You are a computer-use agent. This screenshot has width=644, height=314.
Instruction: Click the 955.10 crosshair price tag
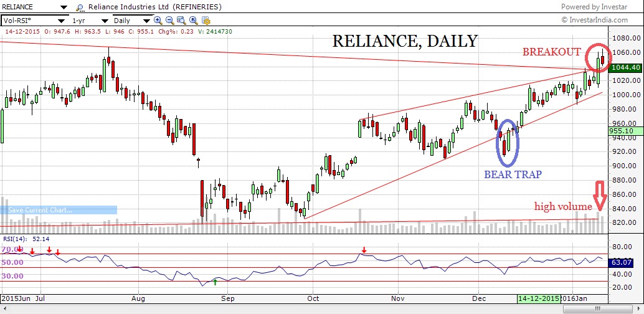(x=626, y=131)
